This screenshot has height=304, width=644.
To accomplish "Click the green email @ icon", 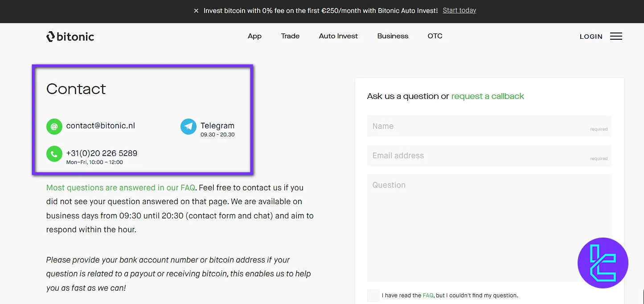I will [54, 127].
